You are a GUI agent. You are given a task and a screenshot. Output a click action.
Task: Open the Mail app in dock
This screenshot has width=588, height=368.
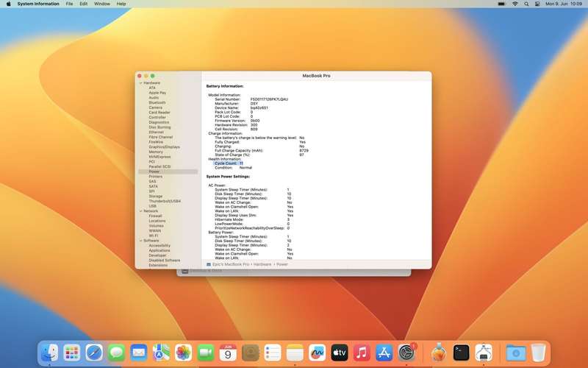click(139, 353)
